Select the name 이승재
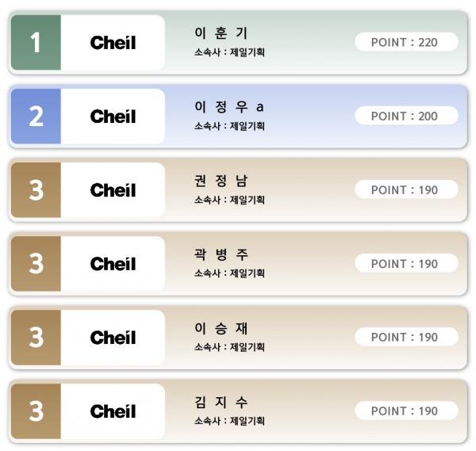 click(221, 328)
